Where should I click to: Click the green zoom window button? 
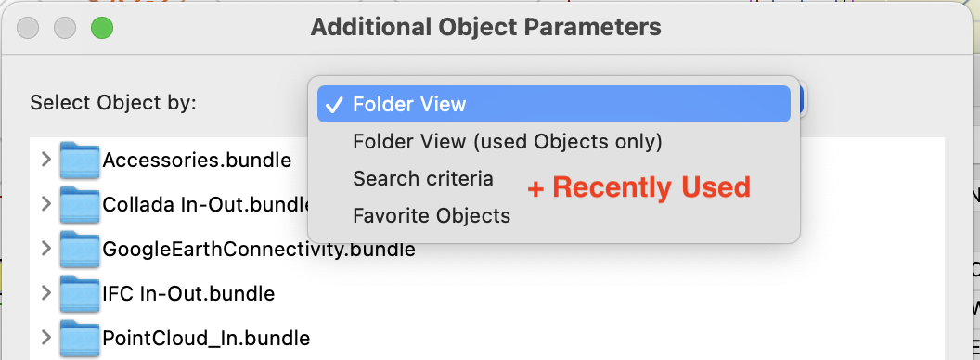102,28
